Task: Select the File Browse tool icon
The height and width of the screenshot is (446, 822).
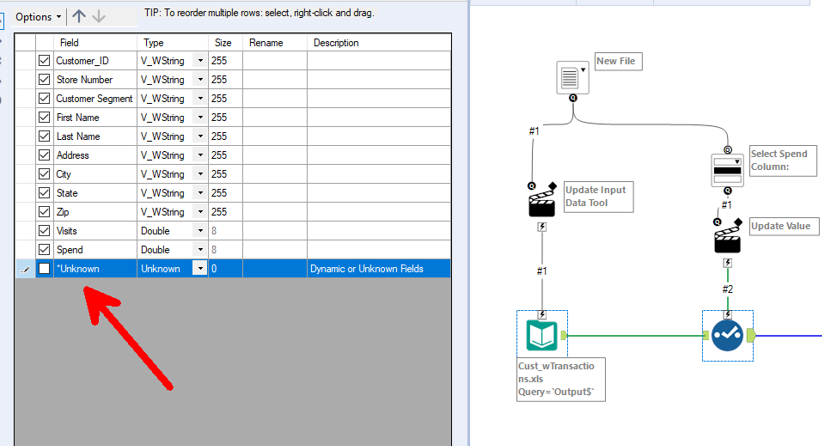Action: pos(572,78)
